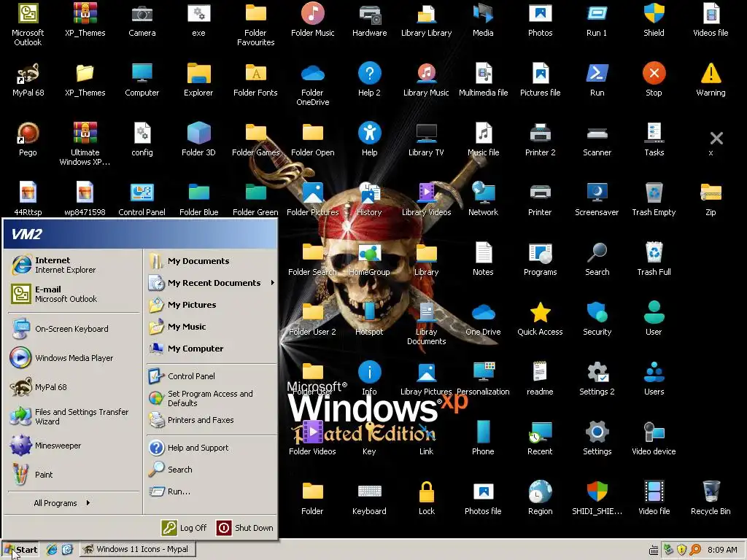
Task: Open the Recycle Bin desktop icon
Action: [x=711, y=499]
